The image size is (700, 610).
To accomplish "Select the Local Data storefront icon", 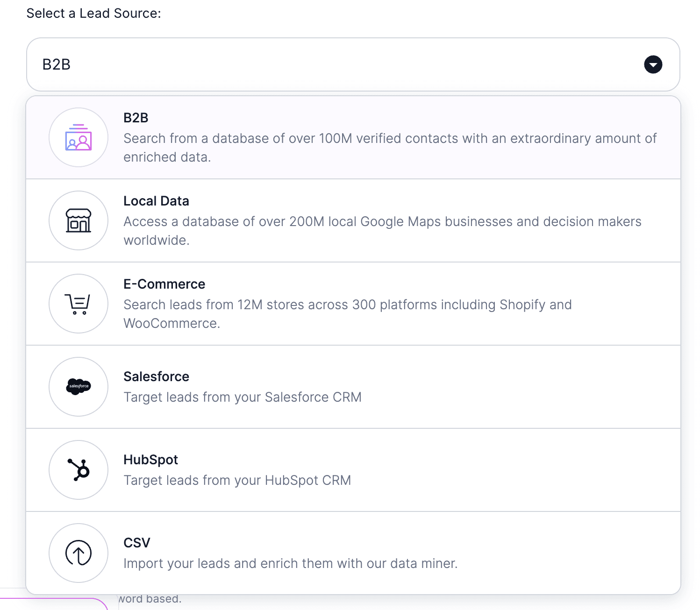I will [78, 220].
